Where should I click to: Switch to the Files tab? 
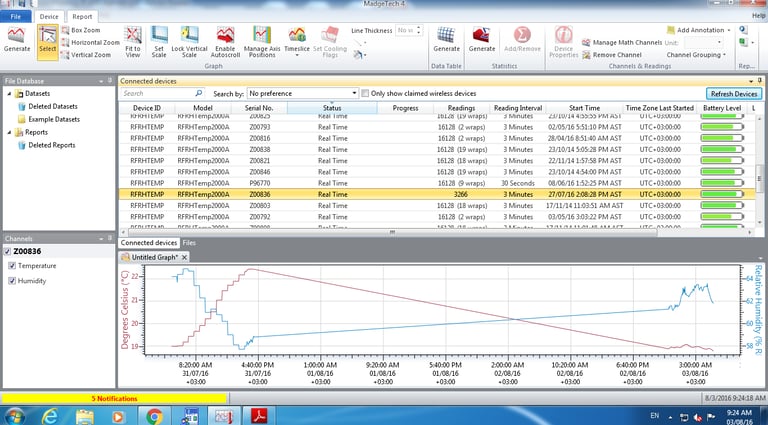[189, 243]
